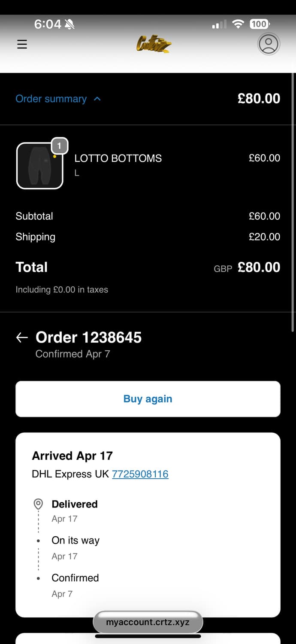
Task: Tap the quantity badge on product
Action: [59, 146]
